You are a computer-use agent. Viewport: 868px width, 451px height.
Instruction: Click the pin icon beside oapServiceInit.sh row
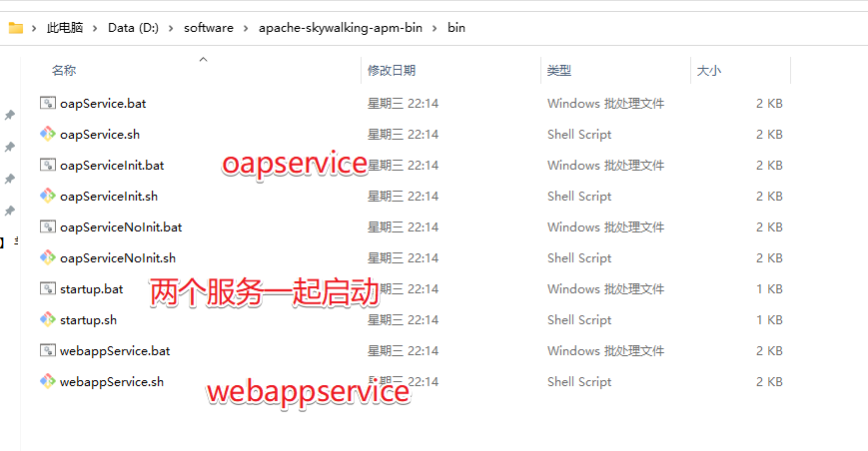(x=9, y=212)
